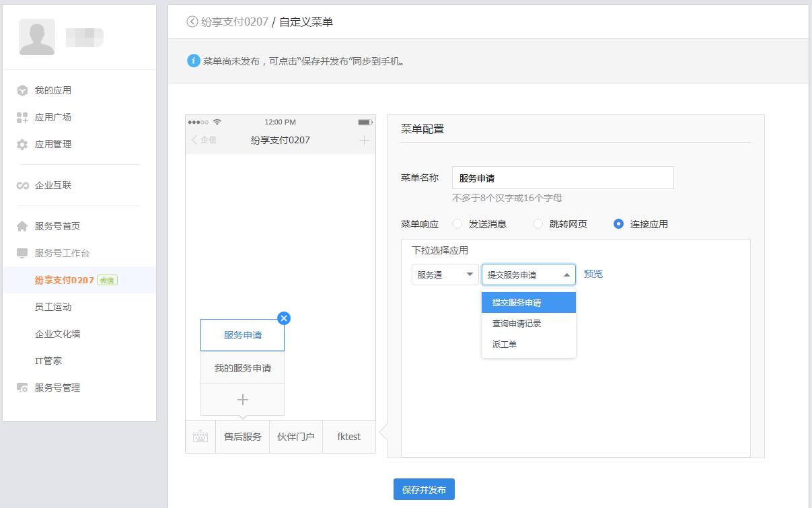The image size is (812, 508).
Task: Select the 跳转网页 radio button
Action: click(538, 224)
